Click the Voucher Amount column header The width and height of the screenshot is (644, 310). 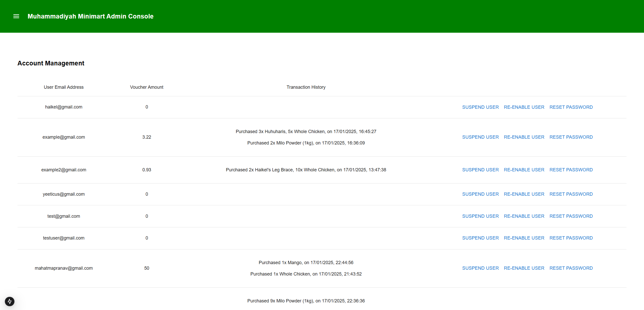click(x=146, y=87)
